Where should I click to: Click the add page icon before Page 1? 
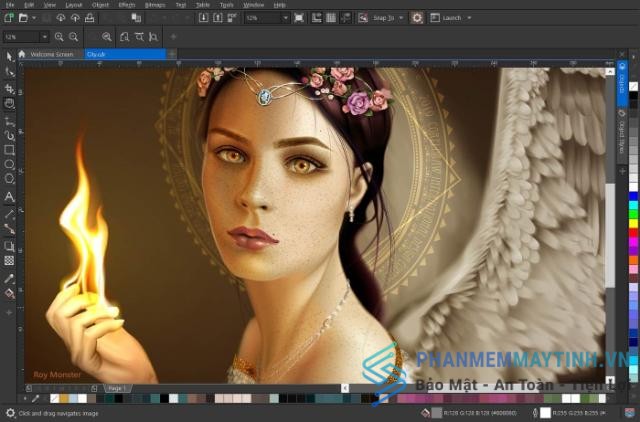(x=94, y=388)
